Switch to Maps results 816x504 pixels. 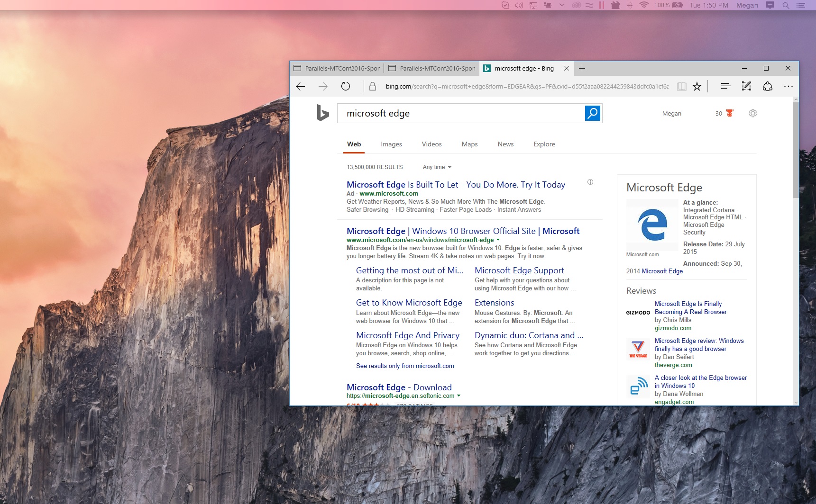click(x=469, y=144)
